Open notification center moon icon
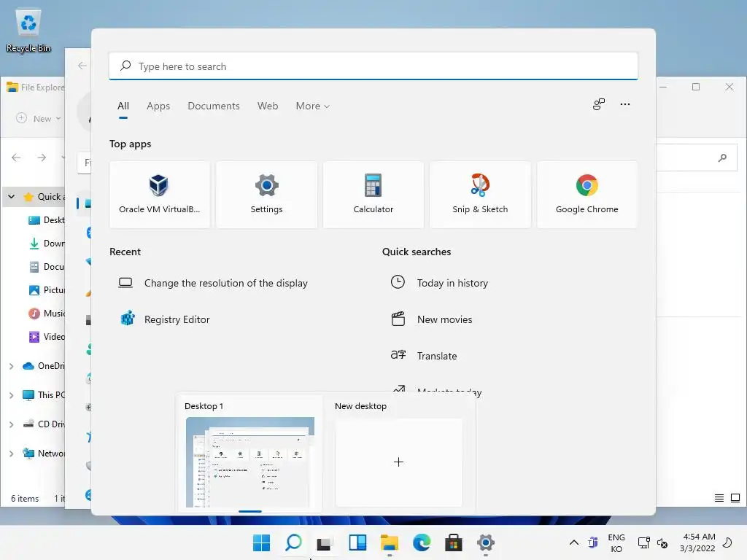 [728, 542]
